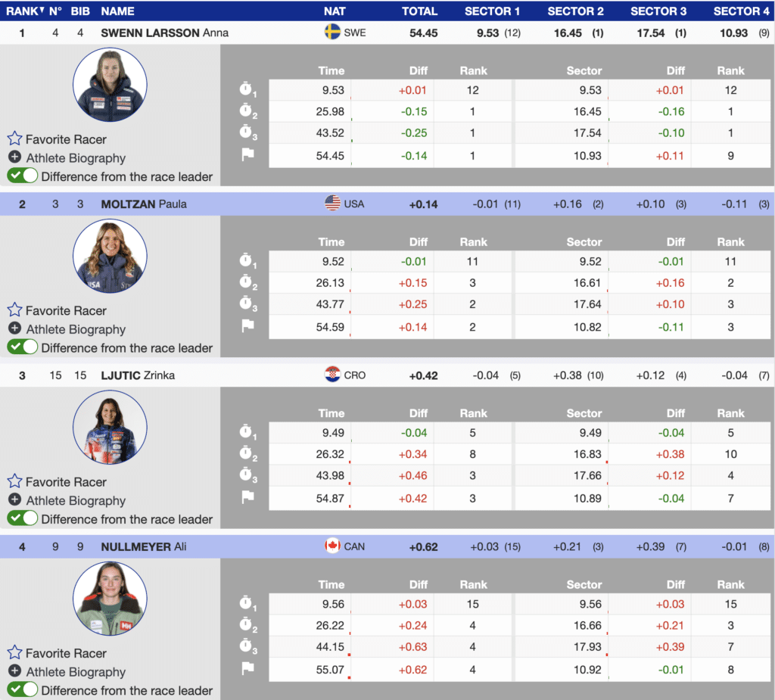Star Paula Moltzan as favorite racer
The image size is (775, 700).
(x=14, y=310)
